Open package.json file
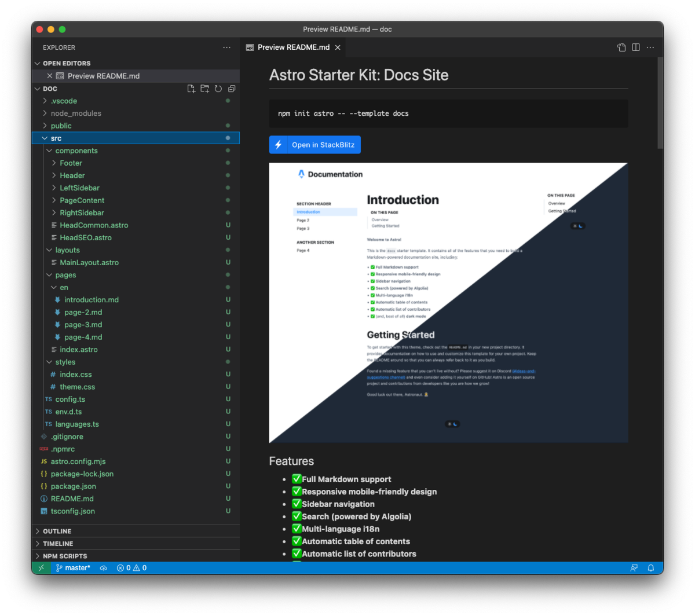Screen dimensions: 695x616 136,487
